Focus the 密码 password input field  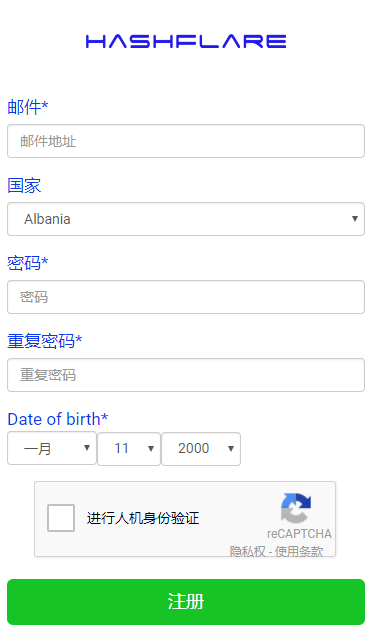(186, 297)
